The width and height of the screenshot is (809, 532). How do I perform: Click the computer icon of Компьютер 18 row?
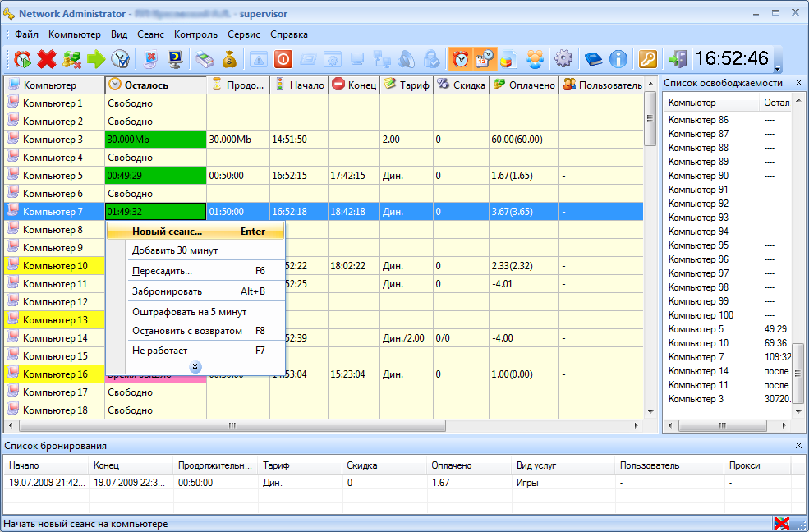point(13,410)
